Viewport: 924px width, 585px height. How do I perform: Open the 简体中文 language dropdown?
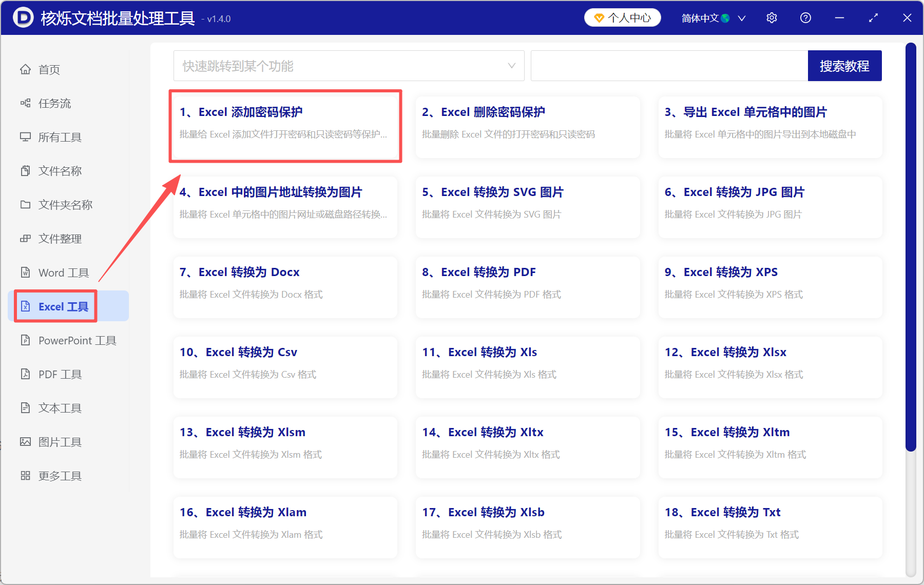point(713,17)
